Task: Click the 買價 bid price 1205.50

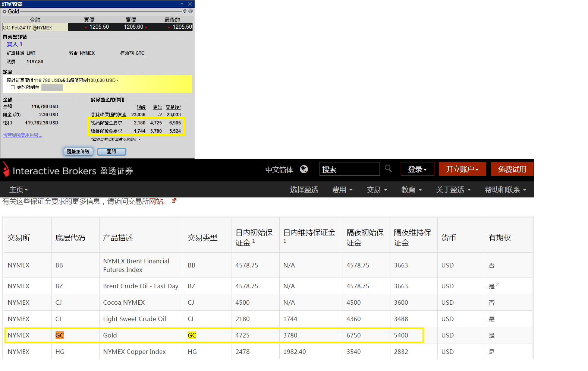Action: 99,27
